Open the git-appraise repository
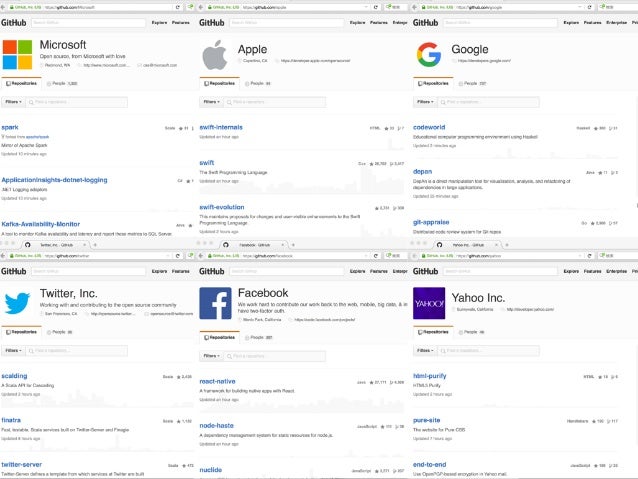638x479 pixels. [431, 222]
